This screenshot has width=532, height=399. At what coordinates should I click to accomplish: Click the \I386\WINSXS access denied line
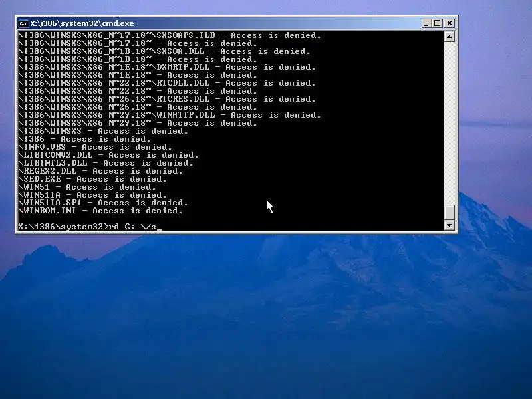pyautogui.click(x=103, y=131)
